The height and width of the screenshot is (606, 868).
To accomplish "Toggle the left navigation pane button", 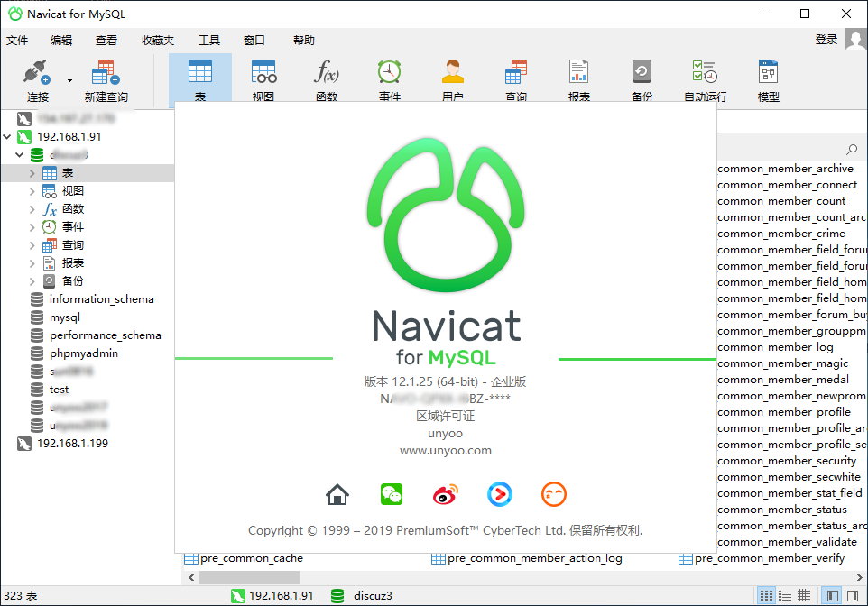I will tap(832, 595).
